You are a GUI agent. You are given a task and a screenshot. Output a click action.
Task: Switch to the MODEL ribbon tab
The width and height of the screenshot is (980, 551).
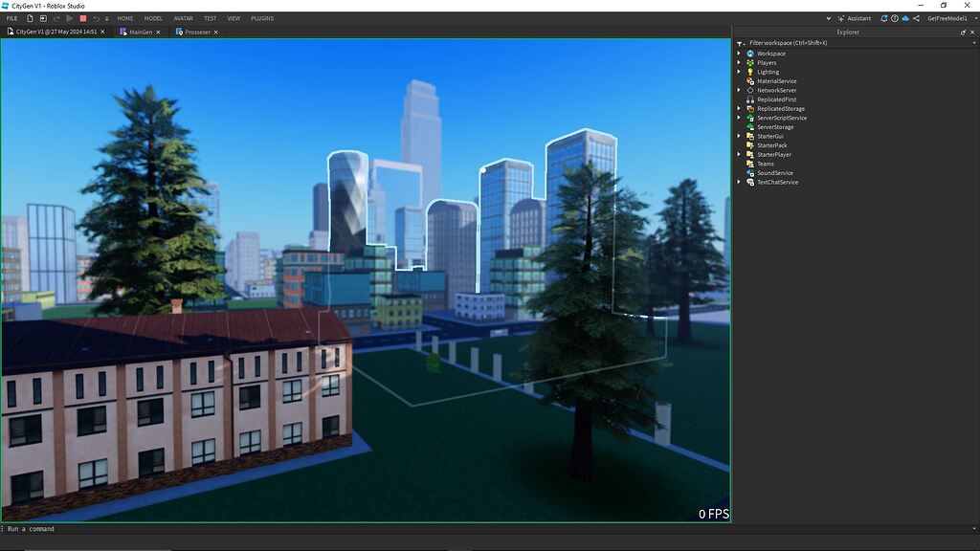pos(153,18)
